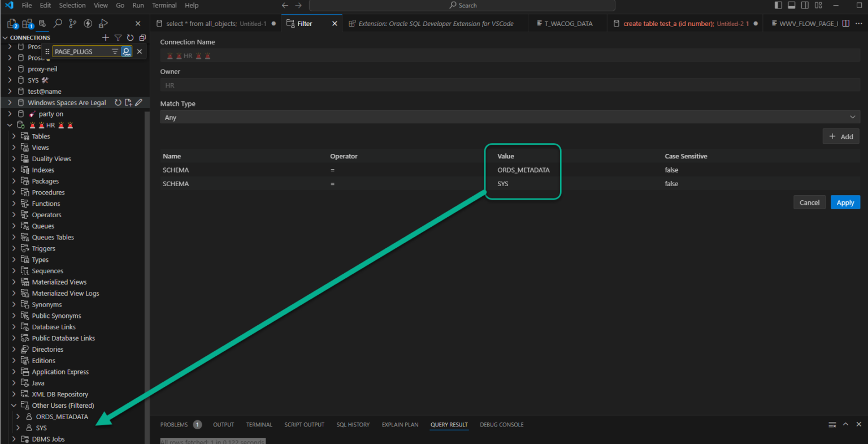
Task: Collapse the Other Users (Filtered) node
Action: pyautogui.click(x=14, y=405)
